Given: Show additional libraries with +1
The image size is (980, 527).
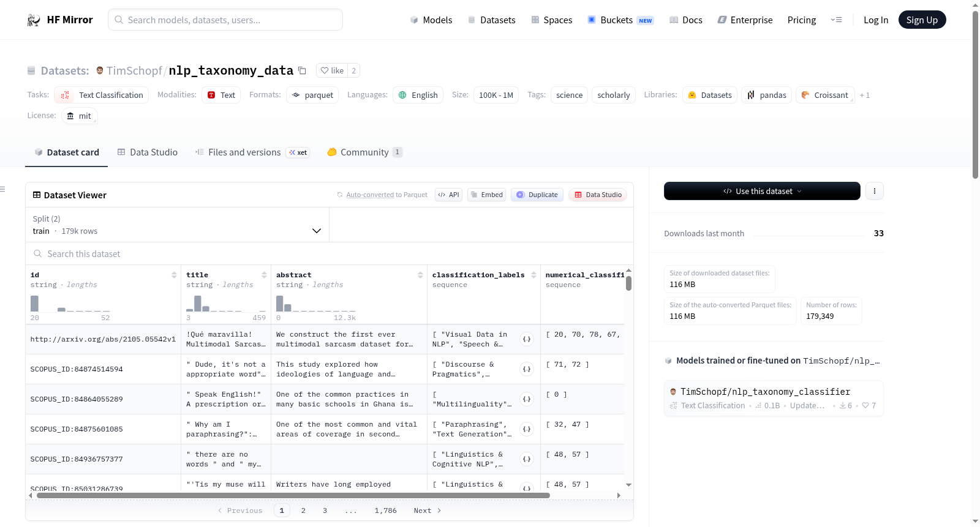Looking at the screenshot, I should click(865, 95).
